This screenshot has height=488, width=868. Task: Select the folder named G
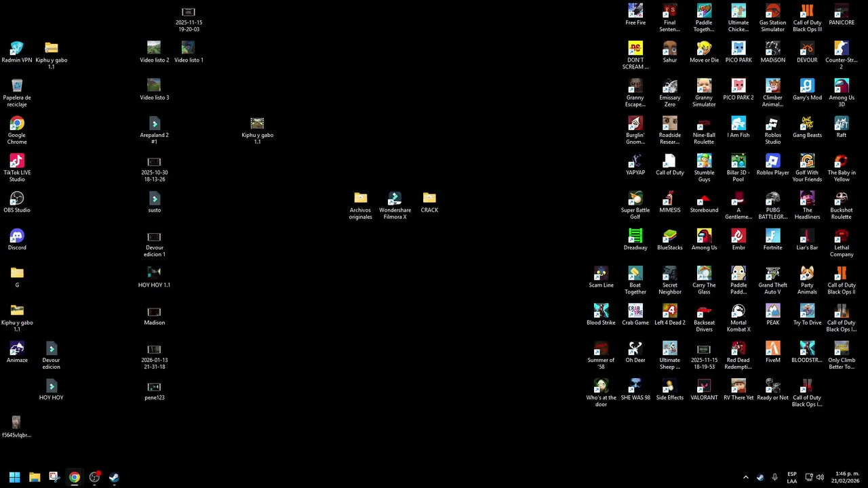[x=17, y=277]
